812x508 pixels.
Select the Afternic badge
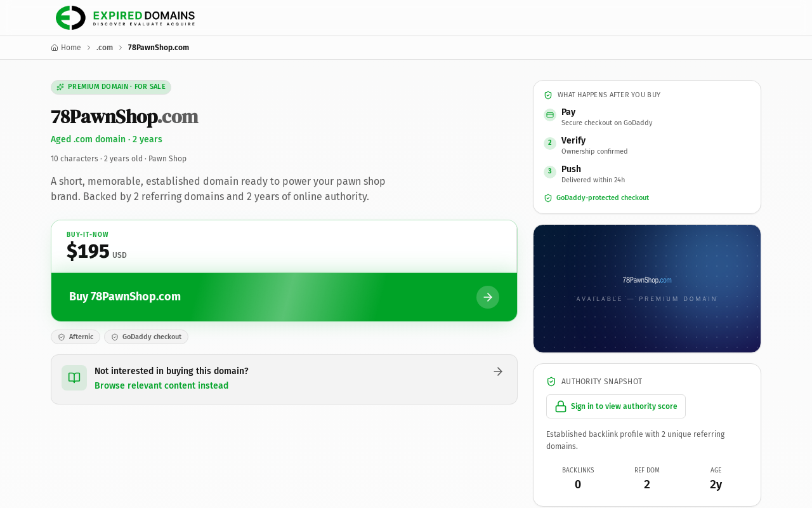tap(75, 337)
